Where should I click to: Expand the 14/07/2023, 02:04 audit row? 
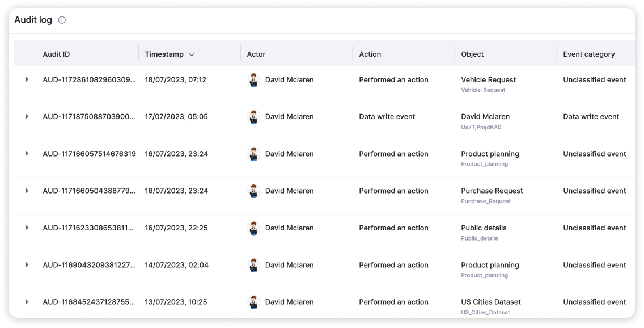tap(27, 264)
